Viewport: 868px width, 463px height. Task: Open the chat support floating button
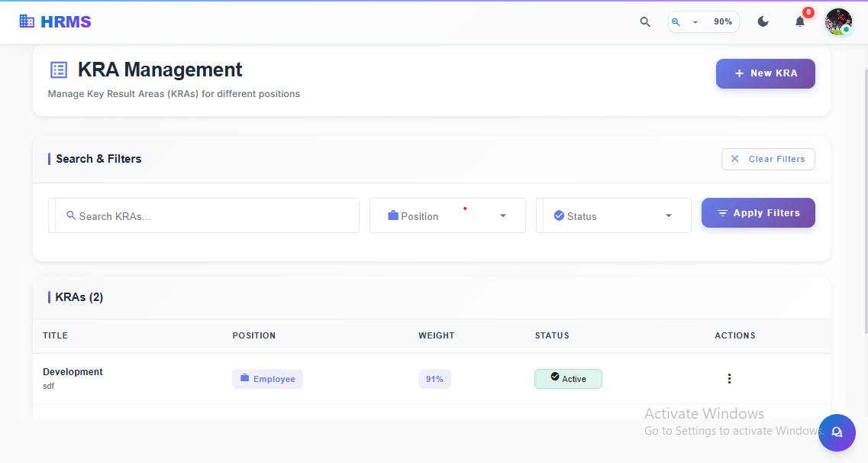pos(837,432)
